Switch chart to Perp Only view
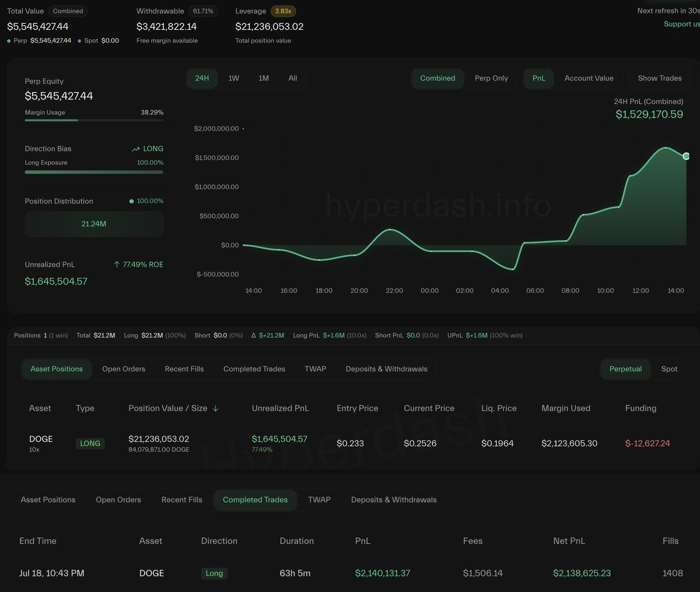Screen dimensions: 700x592 pos(491,78)
